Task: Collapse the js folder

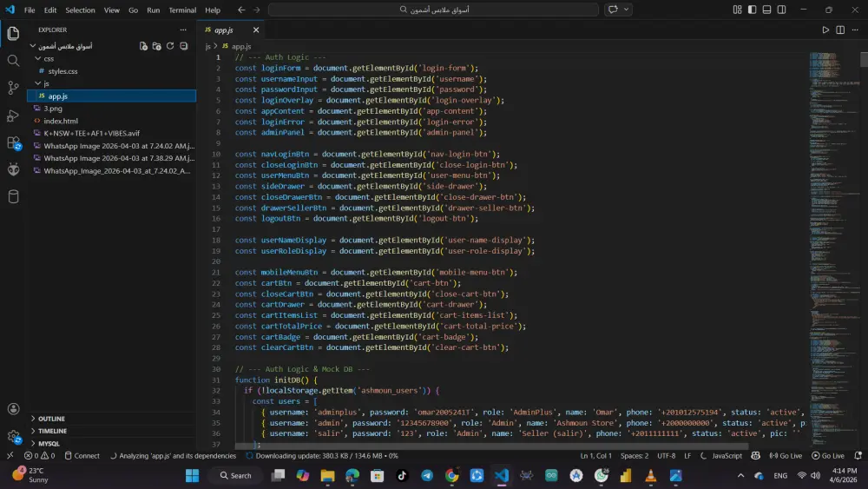Action: [111, 83]
